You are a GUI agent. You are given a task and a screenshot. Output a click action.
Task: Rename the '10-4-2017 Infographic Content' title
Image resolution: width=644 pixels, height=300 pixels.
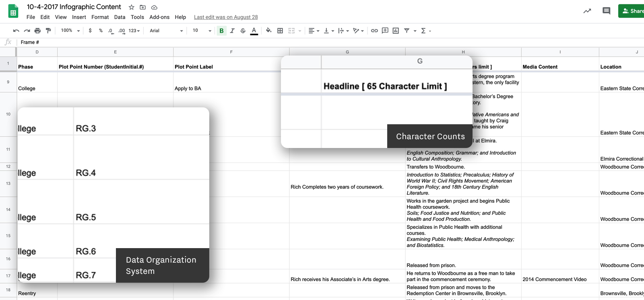coord(74,7)
